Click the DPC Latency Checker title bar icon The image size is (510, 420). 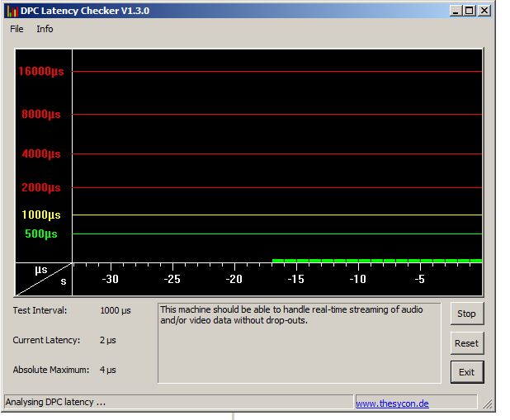pos(12,11)
